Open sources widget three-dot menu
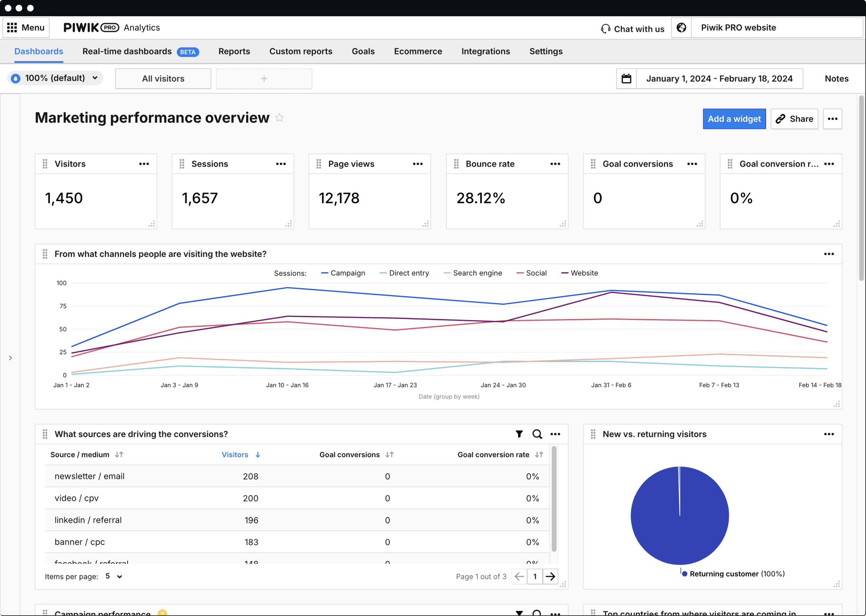 pos(555,434)
